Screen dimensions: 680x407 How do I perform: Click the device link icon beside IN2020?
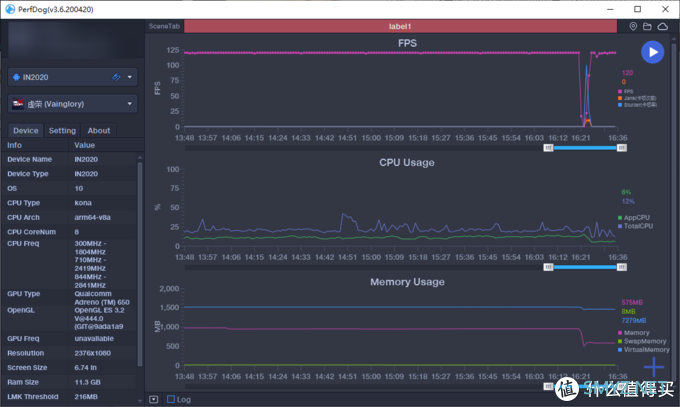(x=116, y=77)
